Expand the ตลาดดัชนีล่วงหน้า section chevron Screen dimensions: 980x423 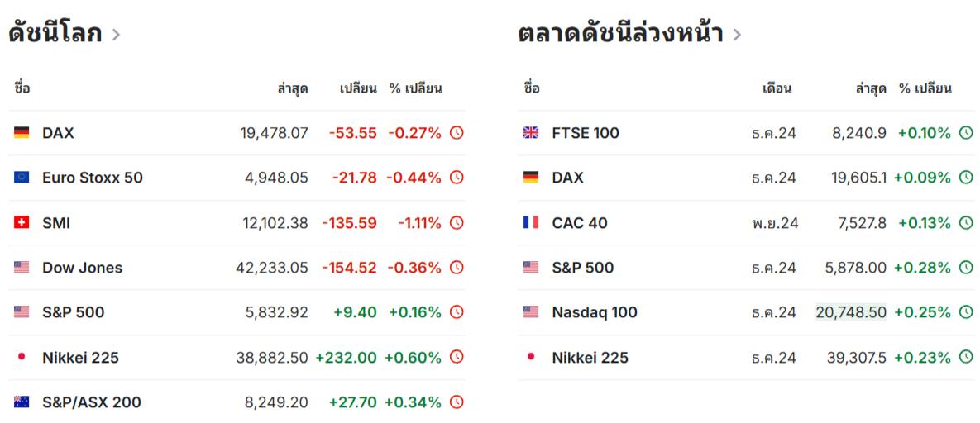(737, 35)
